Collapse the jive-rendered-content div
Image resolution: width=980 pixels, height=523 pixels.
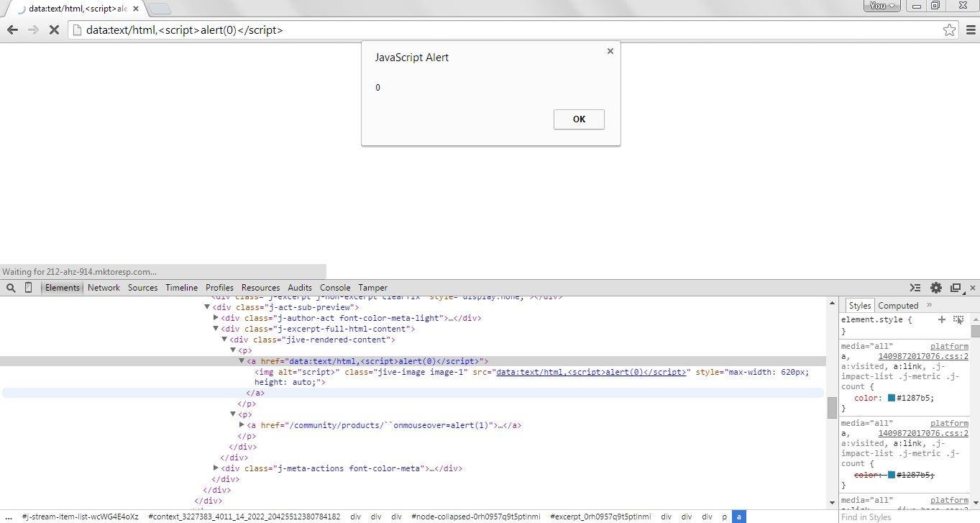224,340
